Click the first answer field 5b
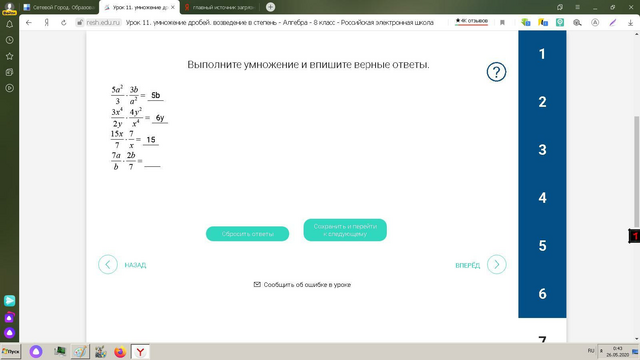Viewport: 640px width, 360px height. [x=156, y=96]
